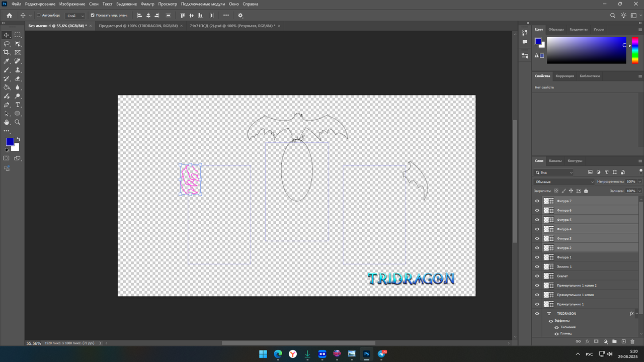The height and width of the screenshot is (362, 644).
Task: Click the hue slider in Color panel
Action: click(635, 50)
